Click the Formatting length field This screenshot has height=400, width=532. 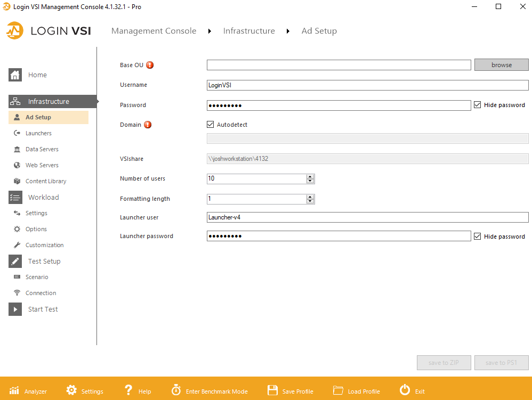(x=257, y=199)
